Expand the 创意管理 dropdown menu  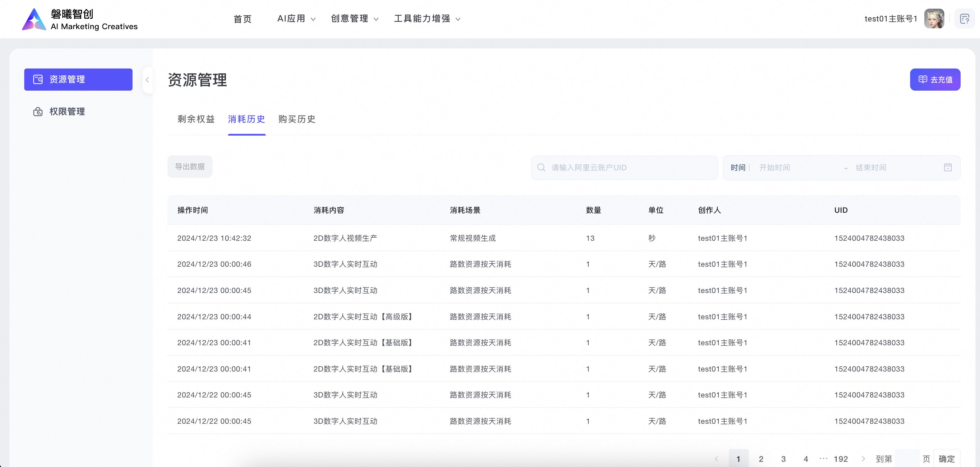[x=354, y=19]
